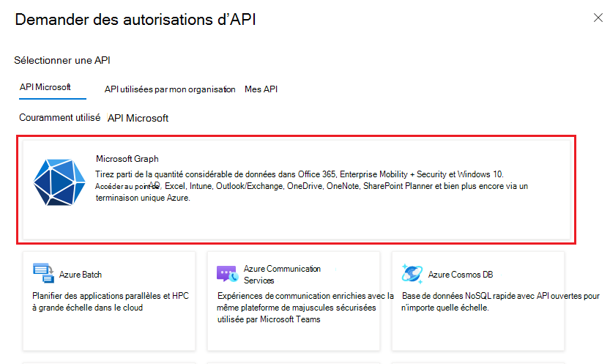
Task: Click the Cosmos DB NoSQL description text
Action: [500, 302]
